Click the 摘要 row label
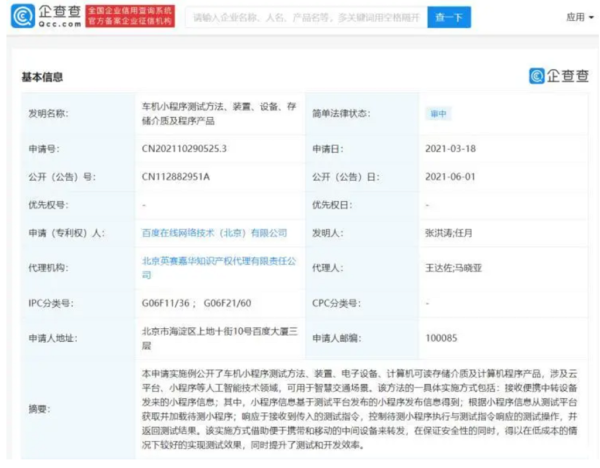The width and height of the screenshot is (600, 468). [x=39, y=409]
